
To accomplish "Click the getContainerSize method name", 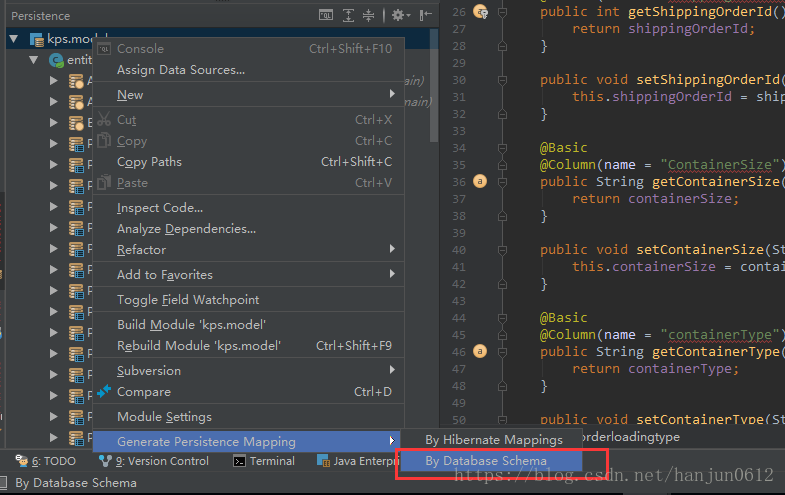I will point(715,182).
